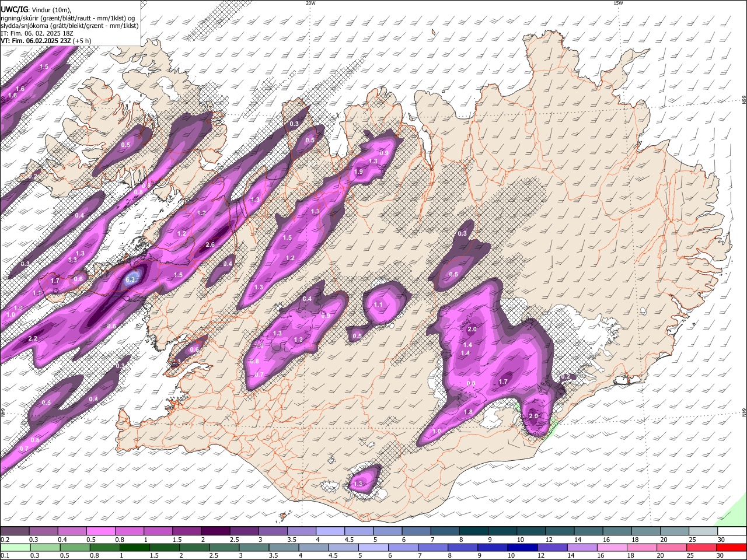747x560 pixels.
Task: Click the 1.1 value in the central purple blob
Action: pyautogui.click(x=378, y=305)
